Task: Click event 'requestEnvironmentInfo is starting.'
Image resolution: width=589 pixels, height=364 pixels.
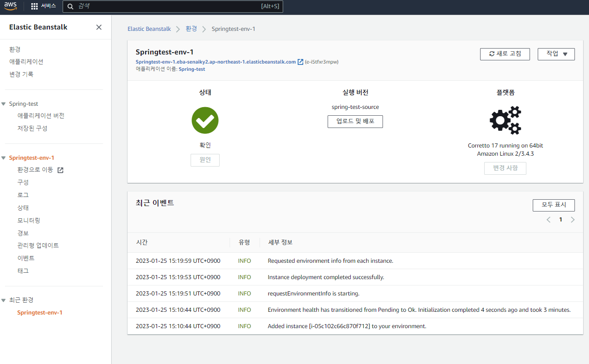Action: tap(314, 294)
